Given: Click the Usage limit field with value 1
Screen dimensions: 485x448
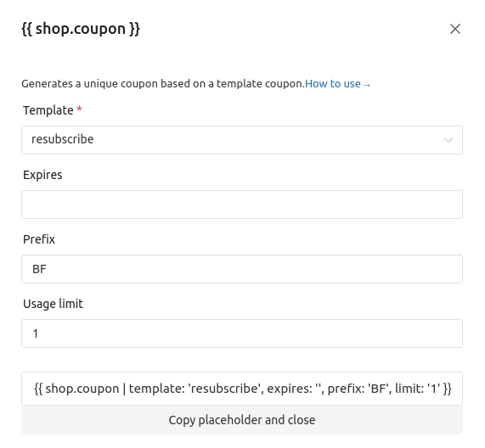Looking at the screenshot, I should (x=242, y=333).
